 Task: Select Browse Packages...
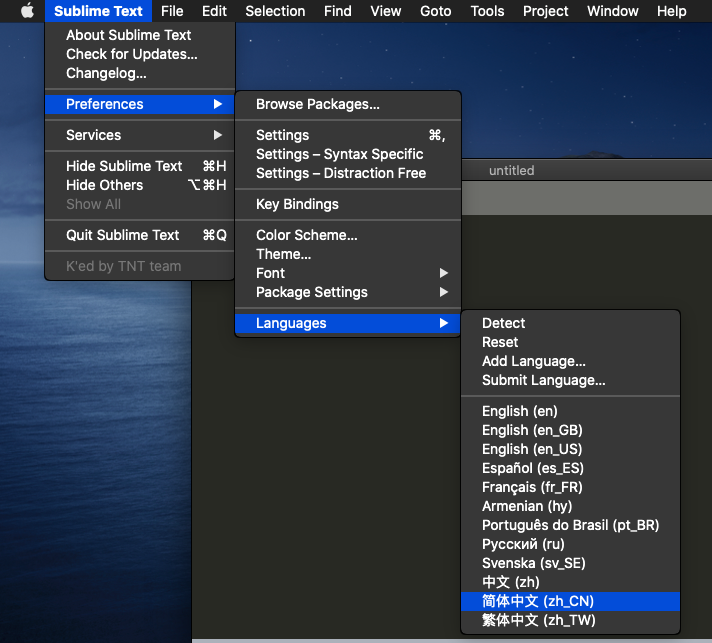pos(348,104)
